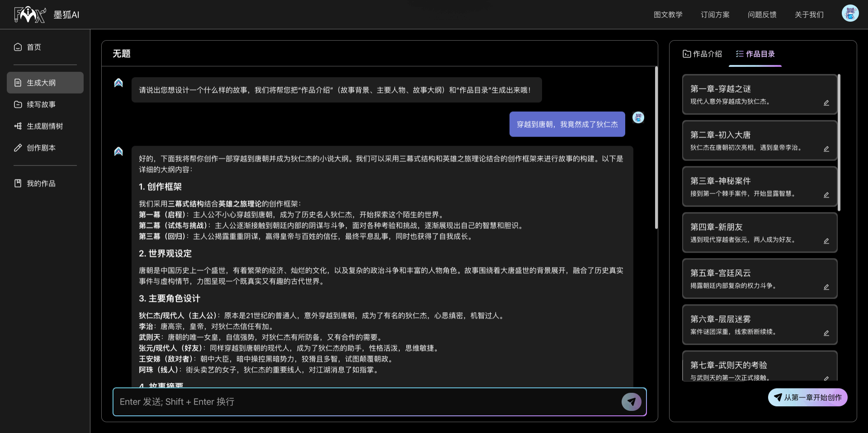Open the 创作剧本 tool
The height and width of the screenshot is (433, 868).
(41, 148)
